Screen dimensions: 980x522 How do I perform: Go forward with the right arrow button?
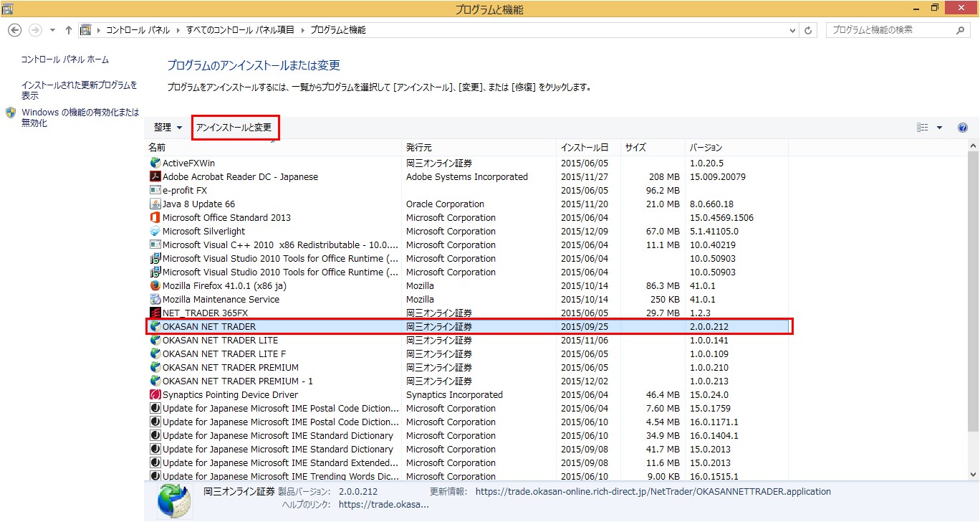pyautogui.click(x=34, y=30)
